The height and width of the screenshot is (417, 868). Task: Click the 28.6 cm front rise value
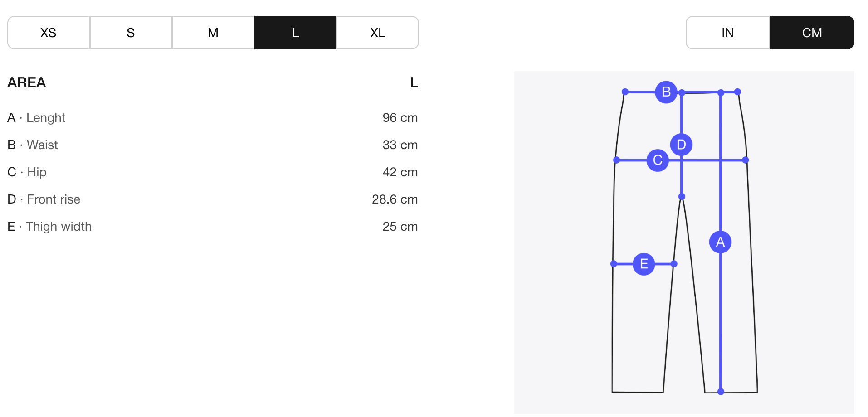(395, 199)
